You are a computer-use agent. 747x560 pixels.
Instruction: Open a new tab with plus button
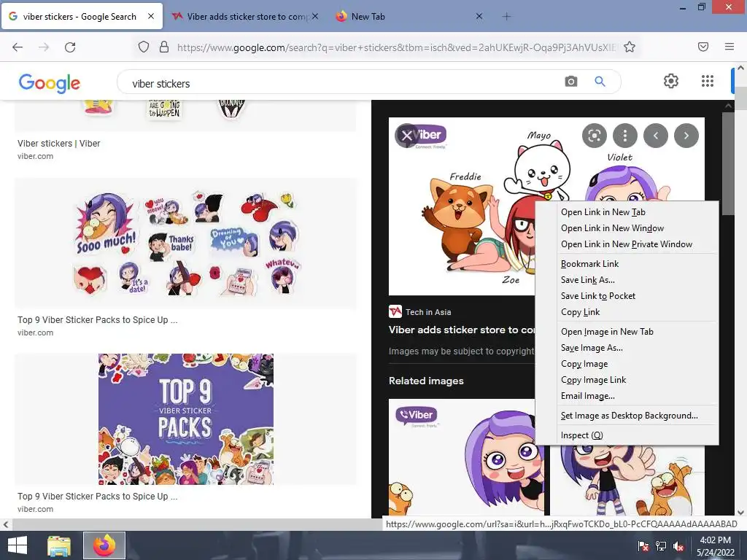coord(506,17)
